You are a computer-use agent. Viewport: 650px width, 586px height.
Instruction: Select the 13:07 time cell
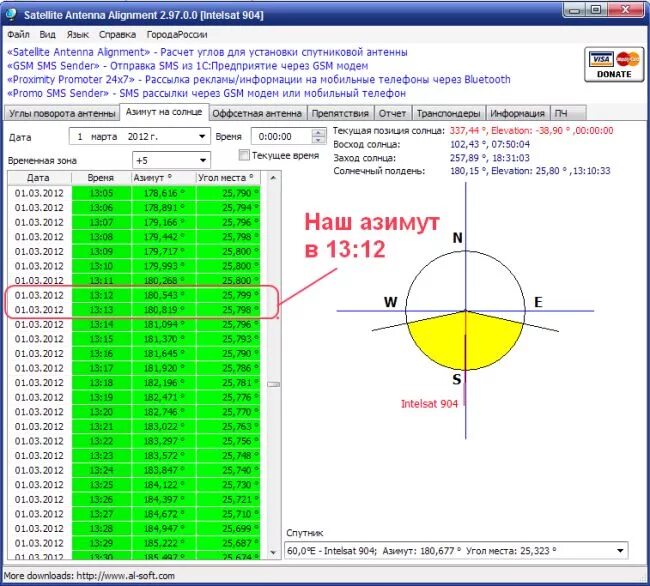click(101, 223)
